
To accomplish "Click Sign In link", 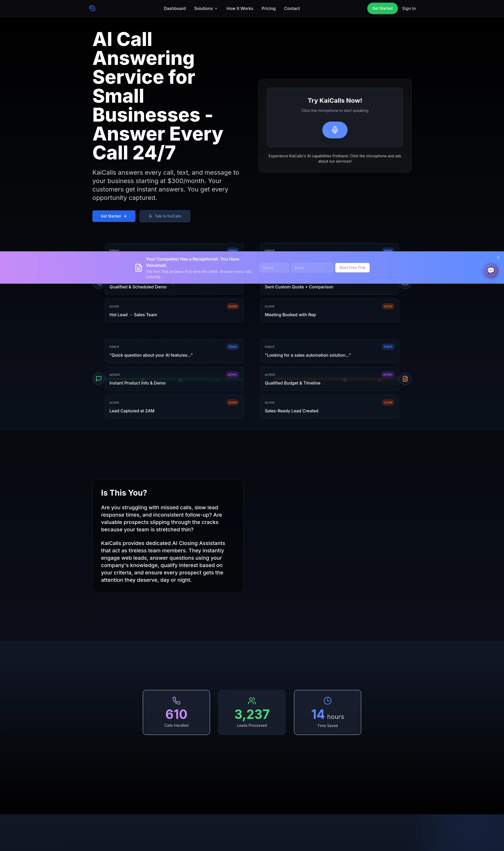I will [408, 8].
